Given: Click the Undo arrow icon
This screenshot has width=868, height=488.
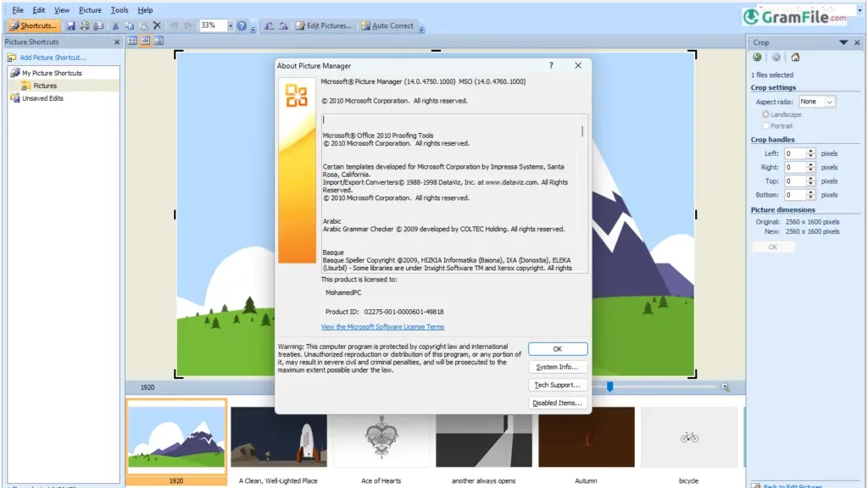Looking at the screenshot, I should [174, 25].
